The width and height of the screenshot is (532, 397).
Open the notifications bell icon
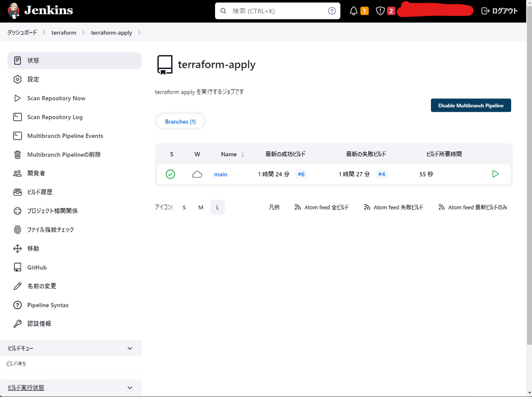coord(354,11)
